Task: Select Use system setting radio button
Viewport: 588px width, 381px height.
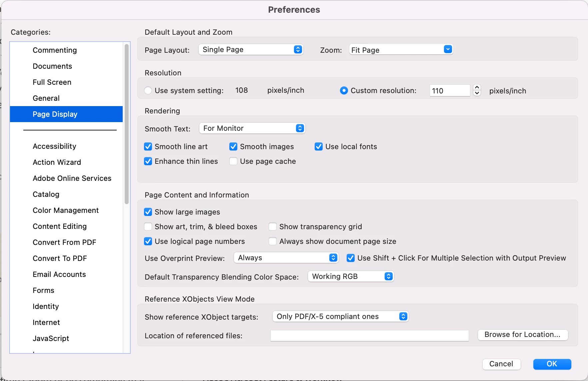Action: coord(148,90)
